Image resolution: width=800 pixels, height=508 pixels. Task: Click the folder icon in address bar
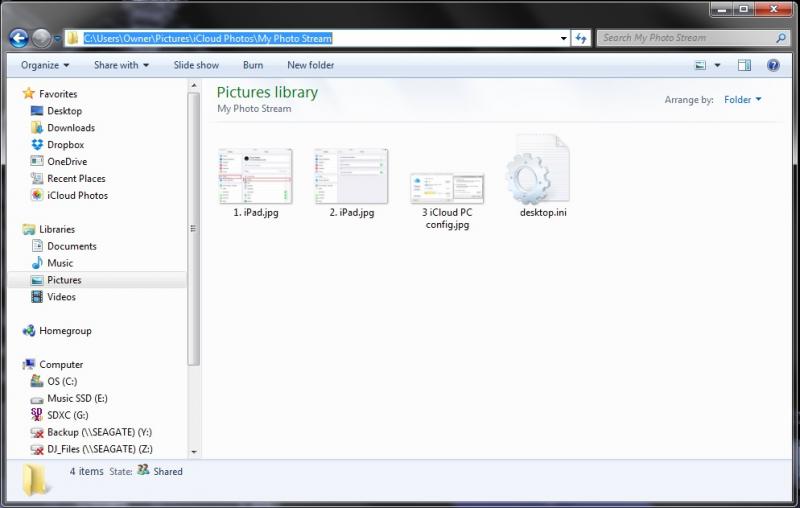point(73,38)
